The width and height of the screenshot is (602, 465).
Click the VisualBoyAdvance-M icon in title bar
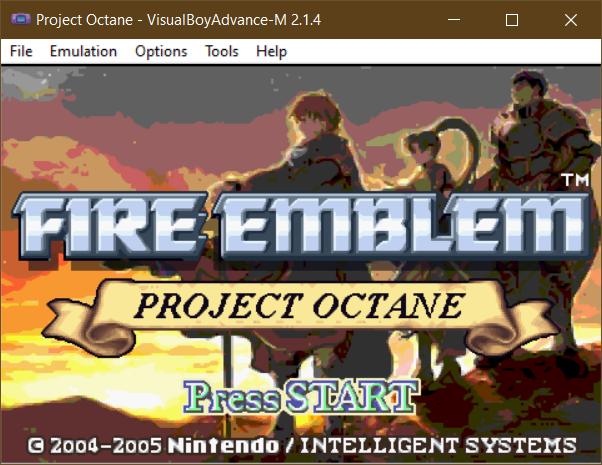pyautogui.click(x=20, y=19)
